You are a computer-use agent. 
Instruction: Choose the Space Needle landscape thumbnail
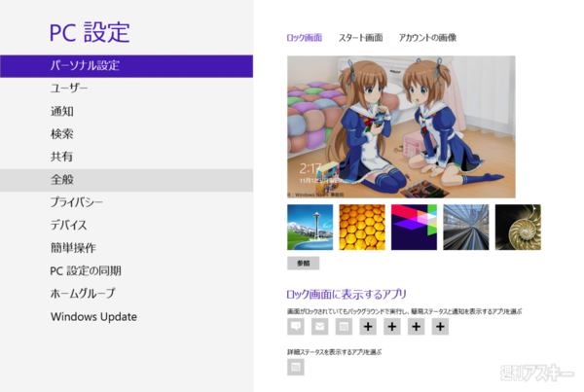pyautogui.click(x=310, y=227)
